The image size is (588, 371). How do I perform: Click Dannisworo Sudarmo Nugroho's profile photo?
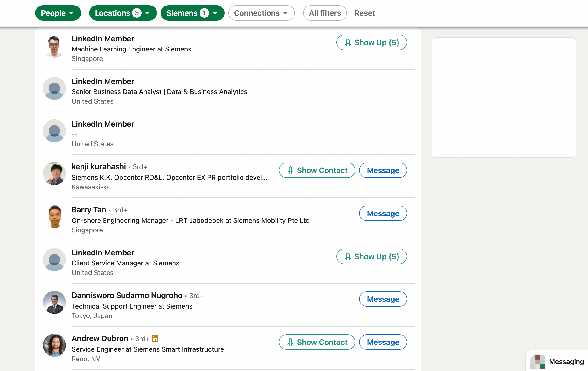54,302
